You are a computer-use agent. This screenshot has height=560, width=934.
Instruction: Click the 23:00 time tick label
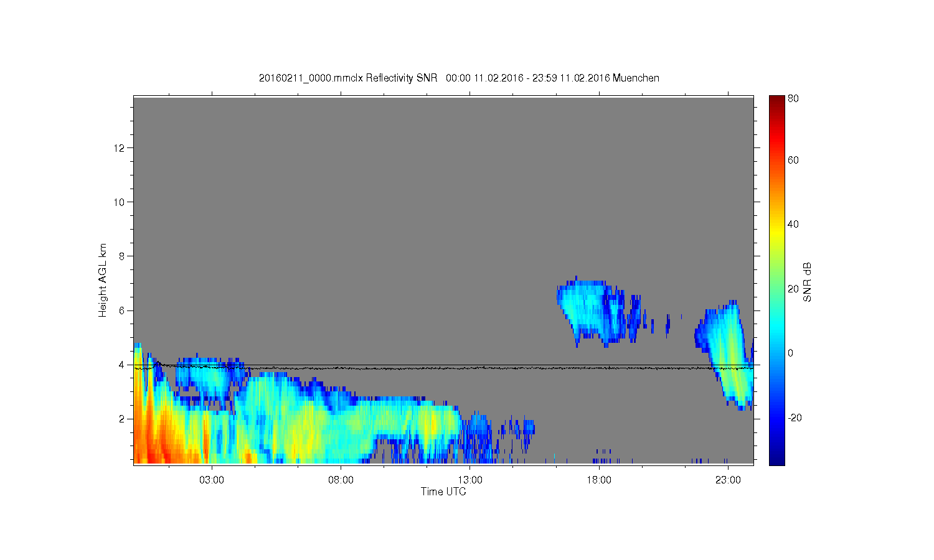pos(729,480)
